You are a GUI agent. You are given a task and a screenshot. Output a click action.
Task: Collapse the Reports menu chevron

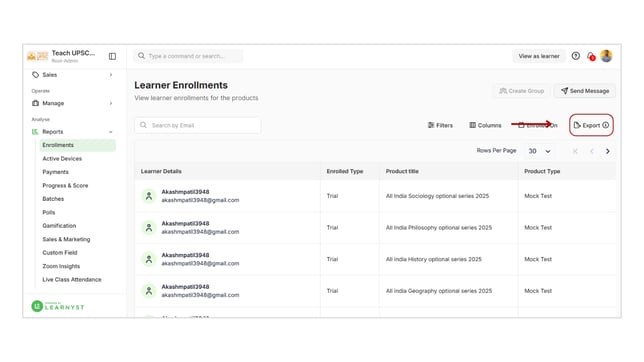point(111,132)
